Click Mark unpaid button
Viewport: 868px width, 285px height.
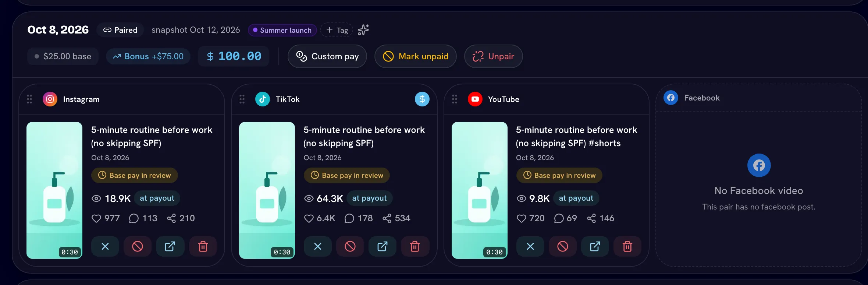coord(416,56)
